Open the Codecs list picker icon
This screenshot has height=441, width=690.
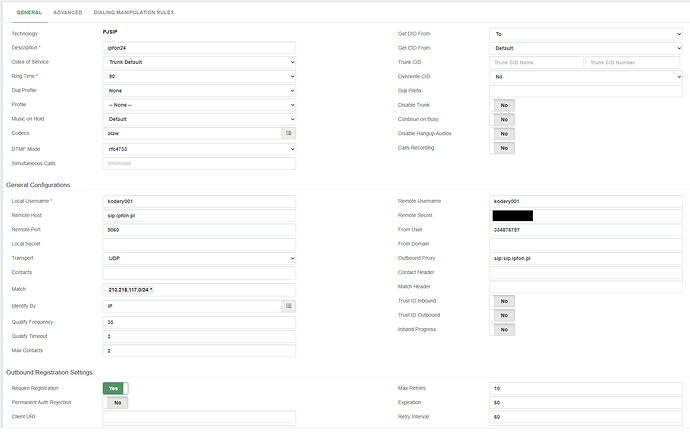[289, 133]
